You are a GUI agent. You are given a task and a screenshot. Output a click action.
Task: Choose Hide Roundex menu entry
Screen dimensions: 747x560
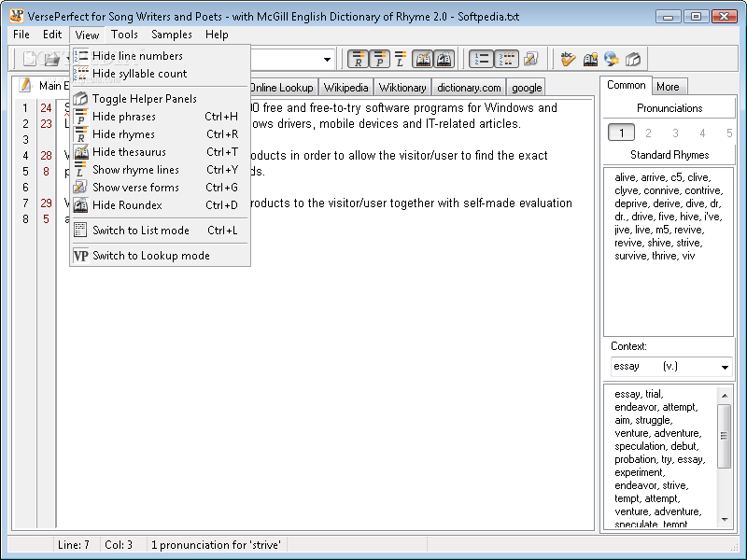click(160, 204)
